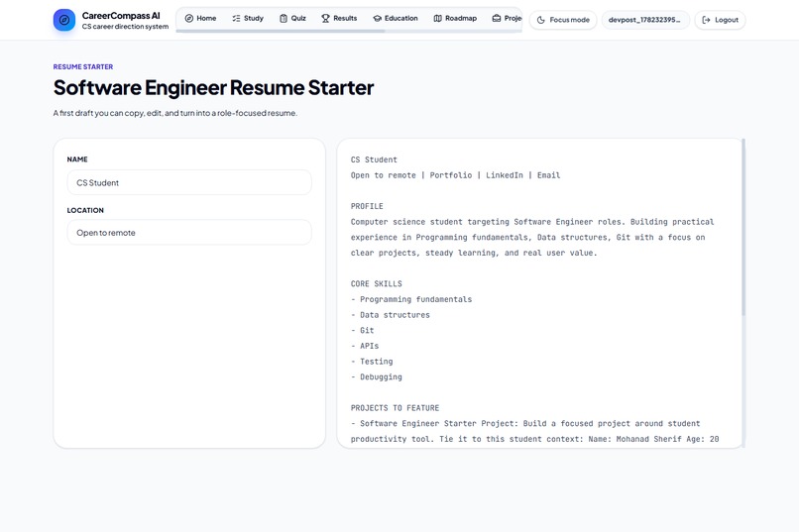Viewport: 799px width, 532px height.
Task: Click the RESUME STARTER label
Action: [x=83, y=66]
